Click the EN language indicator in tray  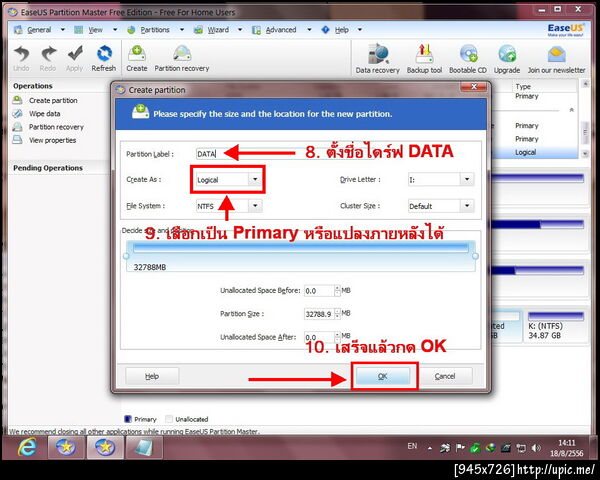pyautogui.click(x=412, y=446)
